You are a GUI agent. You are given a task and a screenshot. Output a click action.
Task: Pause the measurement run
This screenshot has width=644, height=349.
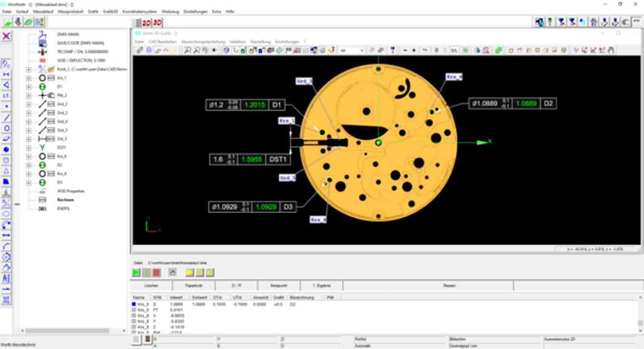tap(146, 272)
